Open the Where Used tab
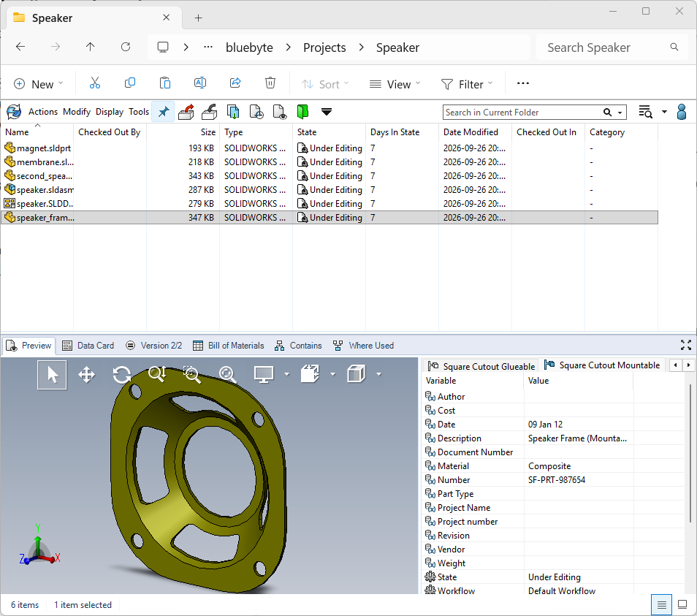The width and height of the screenshot is (697, 616). click(363, 346)
